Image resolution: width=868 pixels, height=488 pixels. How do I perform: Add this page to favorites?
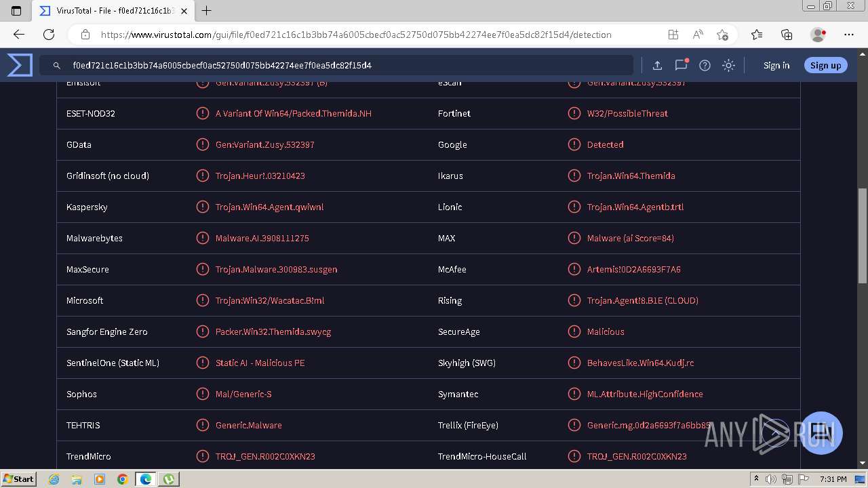pyautogui.click(x=722, y=35)
